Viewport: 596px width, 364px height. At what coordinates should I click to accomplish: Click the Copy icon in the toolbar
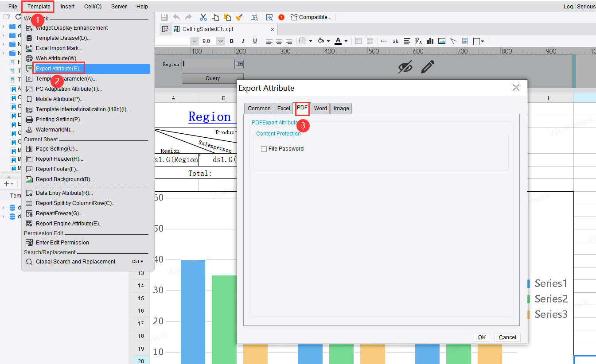pyautogui.click(x=215, y=17)
